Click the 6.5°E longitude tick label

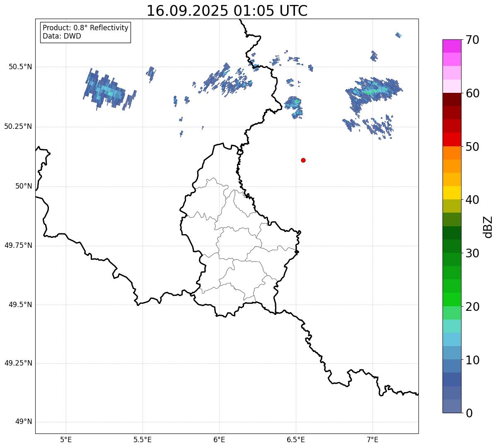296,440
